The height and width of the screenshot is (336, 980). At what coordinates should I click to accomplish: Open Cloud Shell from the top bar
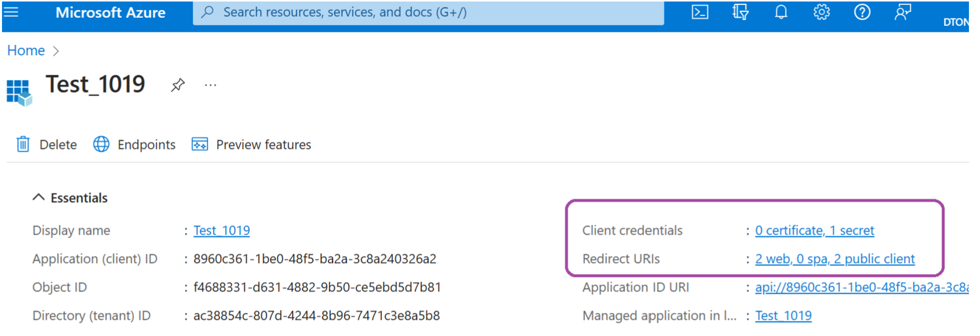700,12
